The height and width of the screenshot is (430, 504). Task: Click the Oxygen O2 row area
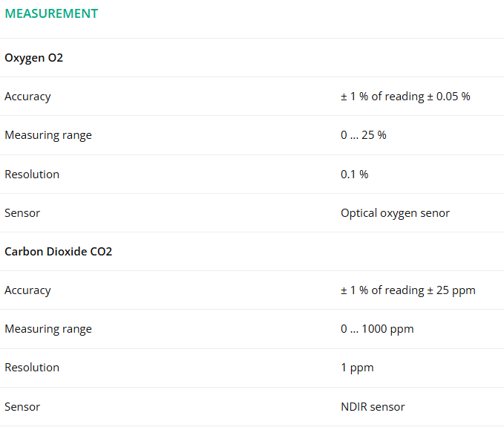(252, 58)
